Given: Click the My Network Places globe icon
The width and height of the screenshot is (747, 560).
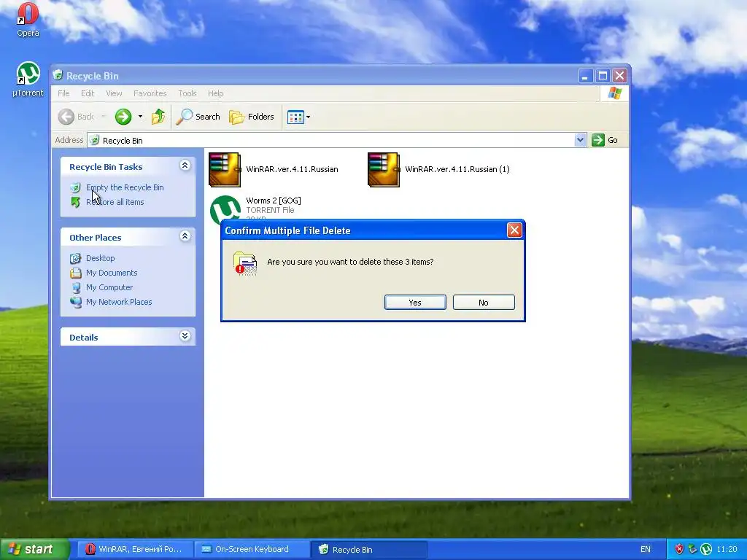Looking at the screenshot, I should click(75, 302).
